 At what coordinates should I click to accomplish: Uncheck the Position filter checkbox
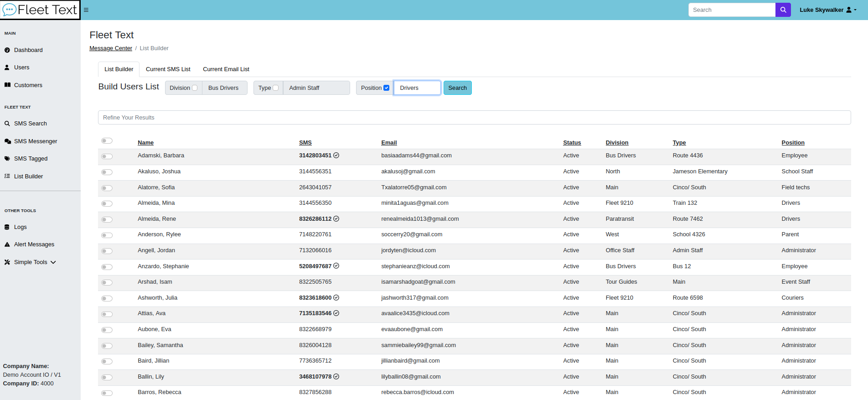click(387, 88)
